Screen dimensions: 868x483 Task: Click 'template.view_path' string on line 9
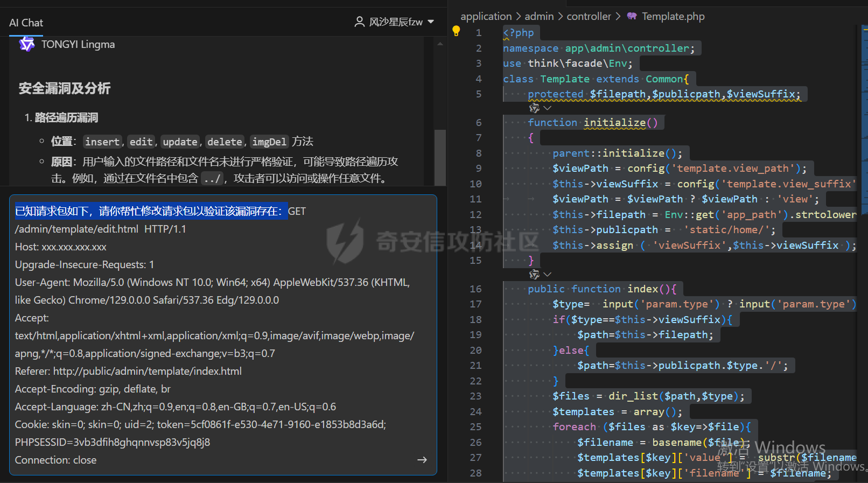point(732,169)
